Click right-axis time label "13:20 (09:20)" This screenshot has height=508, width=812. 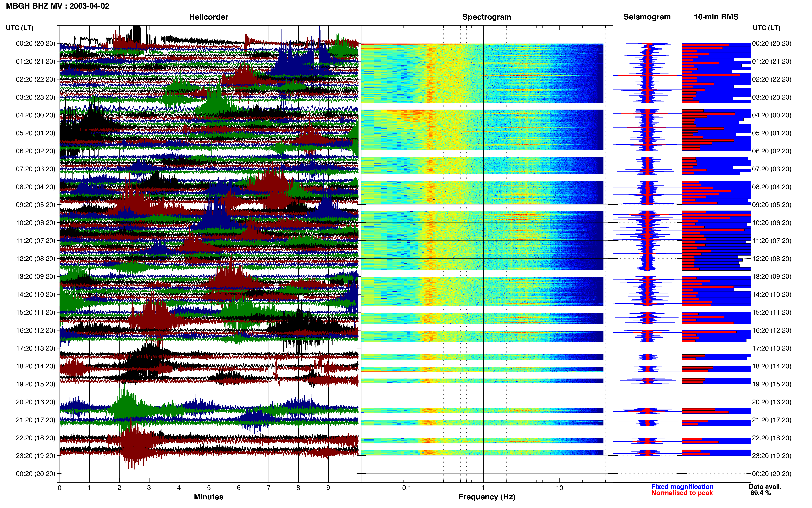click(772, 277)
